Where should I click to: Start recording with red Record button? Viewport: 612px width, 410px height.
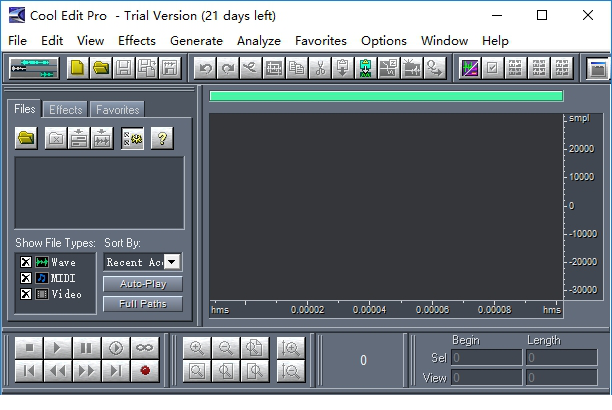pos(145,370)
